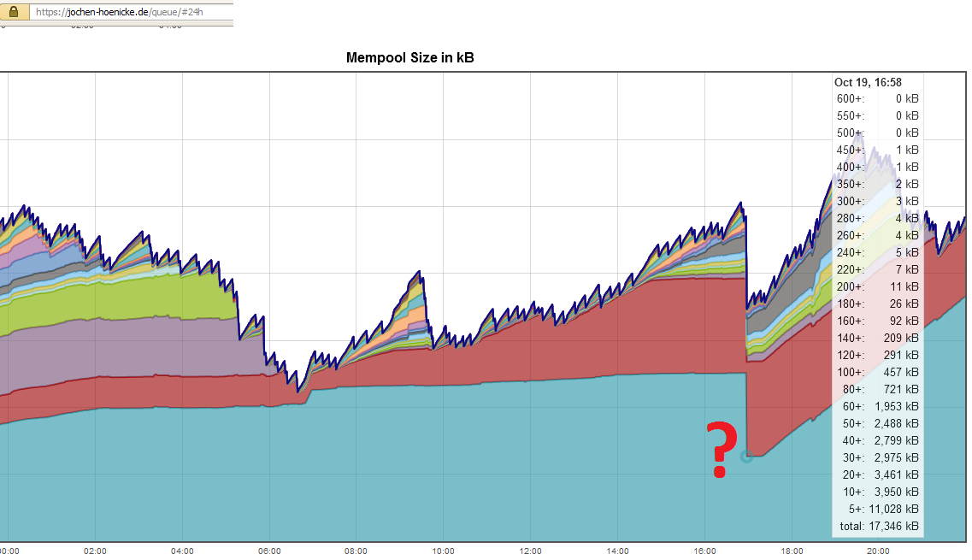The height and width of the screenshot is (560, 972).
Task: Click the "total: 17,346 kB" legend row
Action: pos(877,527)
